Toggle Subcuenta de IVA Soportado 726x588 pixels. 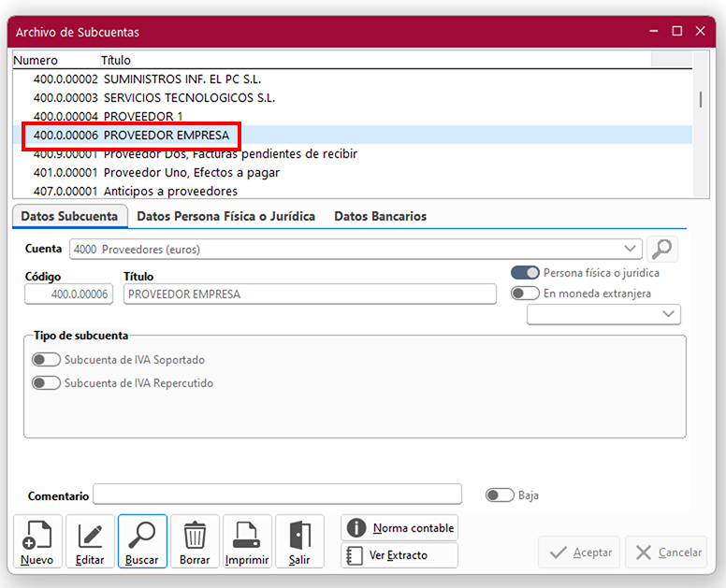[46, 360]
